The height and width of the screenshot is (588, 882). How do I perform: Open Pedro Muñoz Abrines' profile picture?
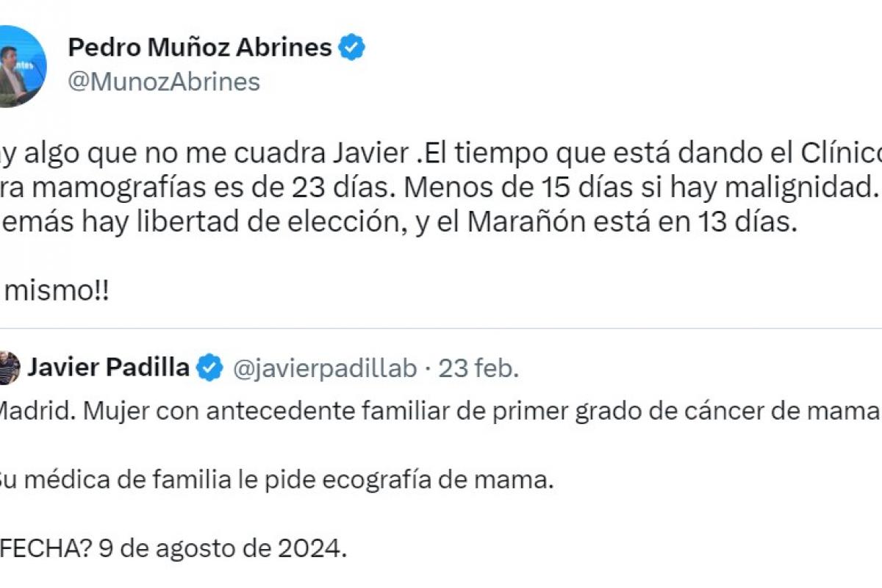[19, 67]
